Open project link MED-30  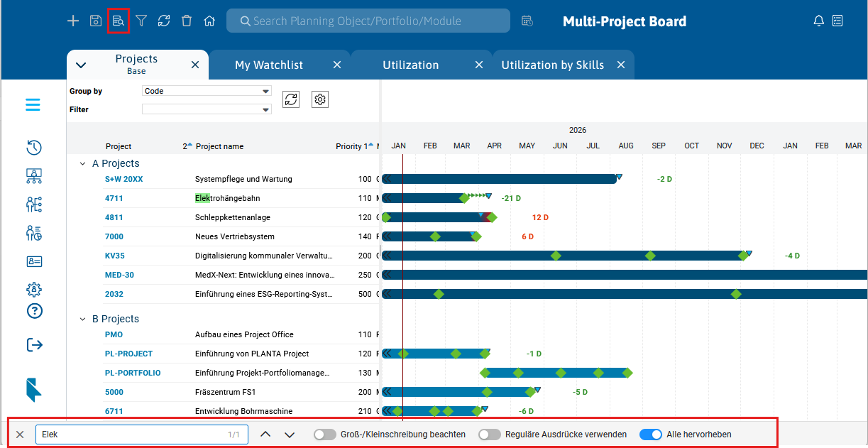(x=119, y=275)
